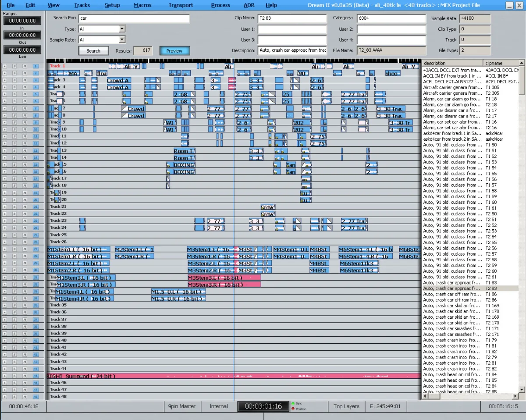526x420 pixels.
Task: Open the Macros menu
Action: pos(142,5)
